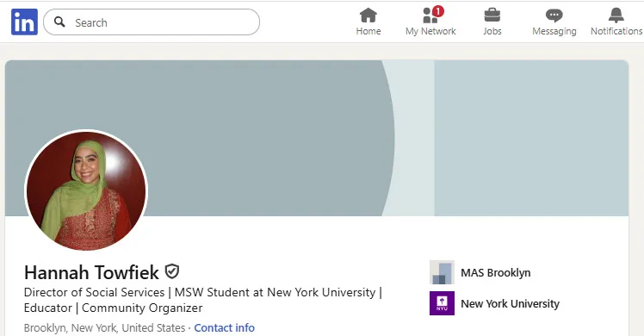Open the New York University link
Viewport: 644px width, 336px height.
(x=510, y=303)
